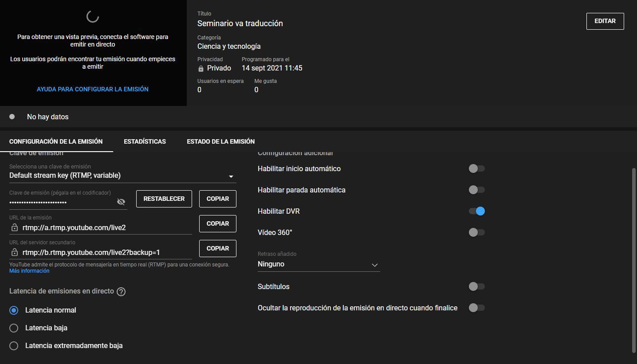
Task: Open the Estado de la emisión tab
Action: click(x=220, y=141)
